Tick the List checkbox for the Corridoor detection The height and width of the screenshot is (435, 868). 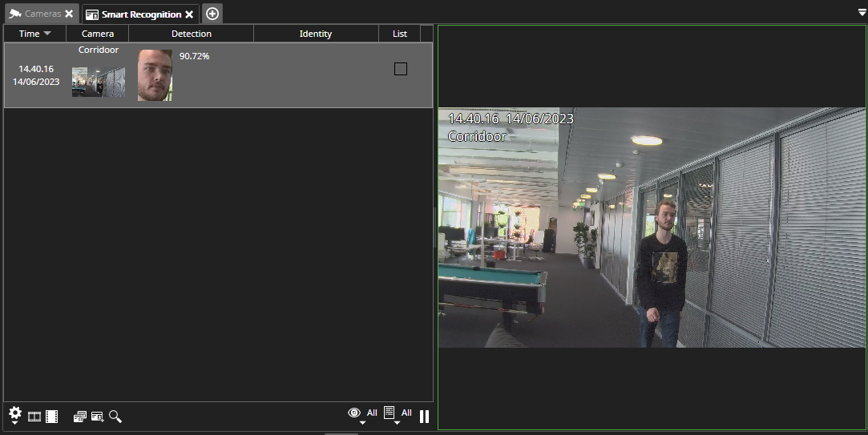coord(401,69)
